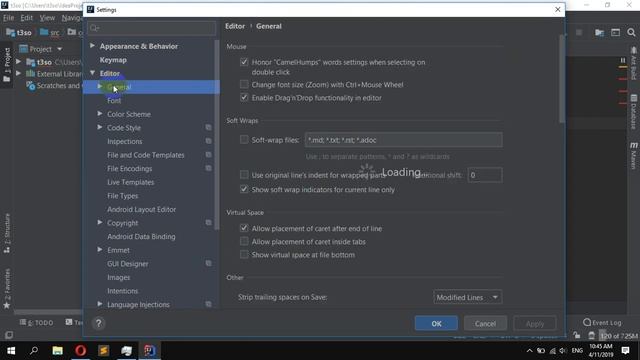640x360 pixels.
Task: Click Cancel in Settings dialog
Action: coord(485,323)
